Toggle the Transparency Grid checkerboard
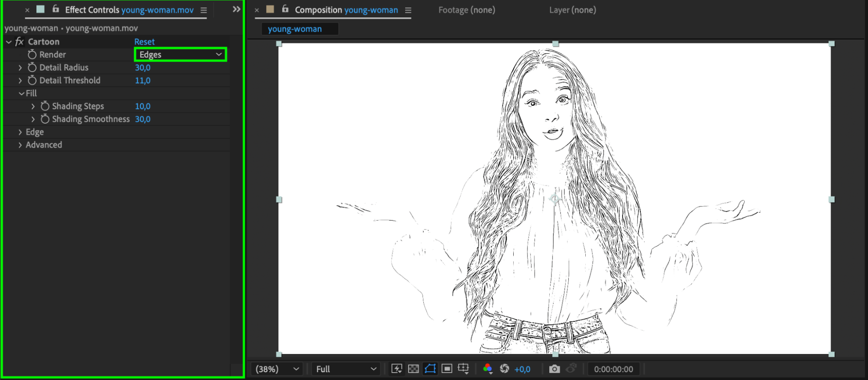868x380 pixels. coord(413,369)
